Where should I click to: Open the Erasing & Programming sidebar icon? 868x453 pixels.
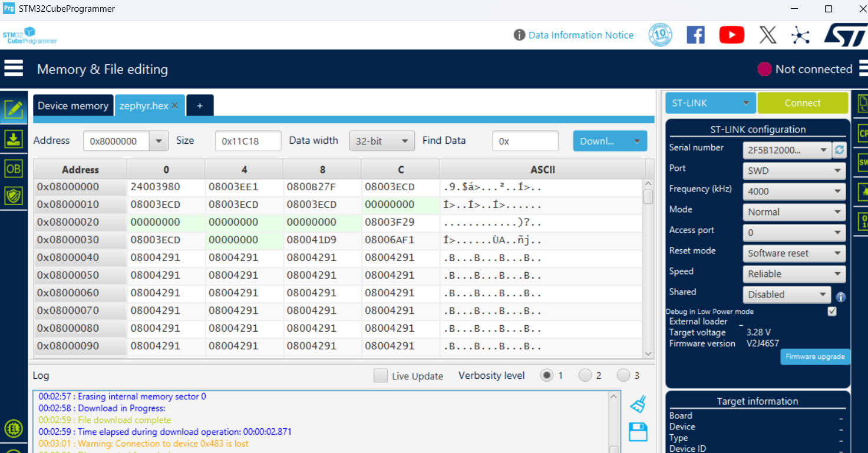(x=14, y=139)
